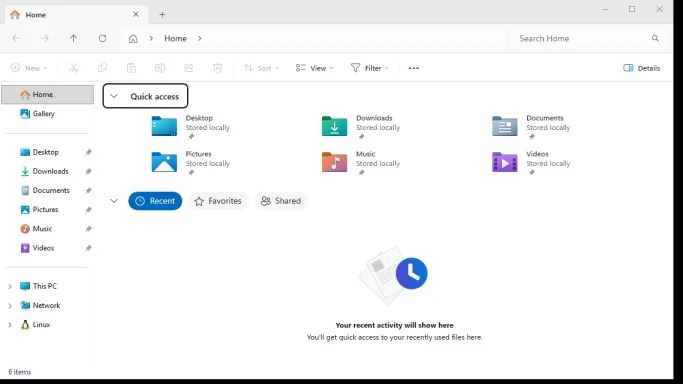Expand This PC in the sidebar
The width and height of the screenshot is (683, 384).
[10, 286]
